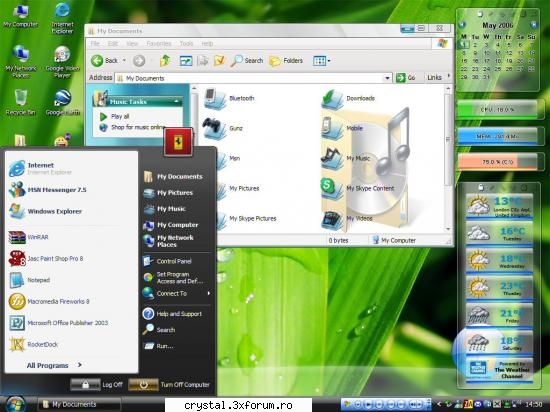Launch Microsoft Office Publisher 2003
This screenshot has width=550, height=412.
(59, 323)
